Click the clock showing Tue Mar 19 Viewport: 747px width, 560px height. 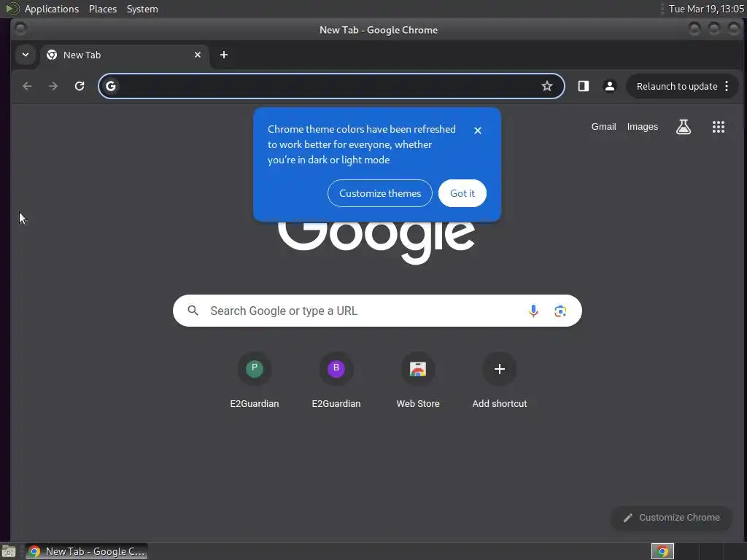click(x=706, y=9)
